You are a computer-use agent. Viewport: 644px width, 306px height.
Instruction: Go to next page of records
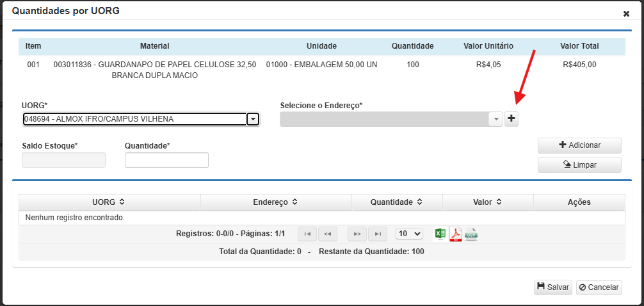(357, 234)
